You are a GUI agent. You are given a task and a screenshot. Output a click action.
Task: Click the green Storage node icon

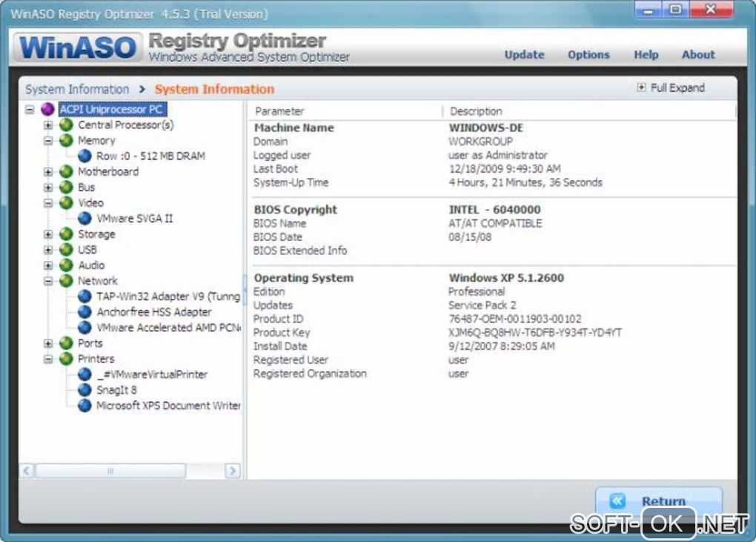(x=66, y=234)
